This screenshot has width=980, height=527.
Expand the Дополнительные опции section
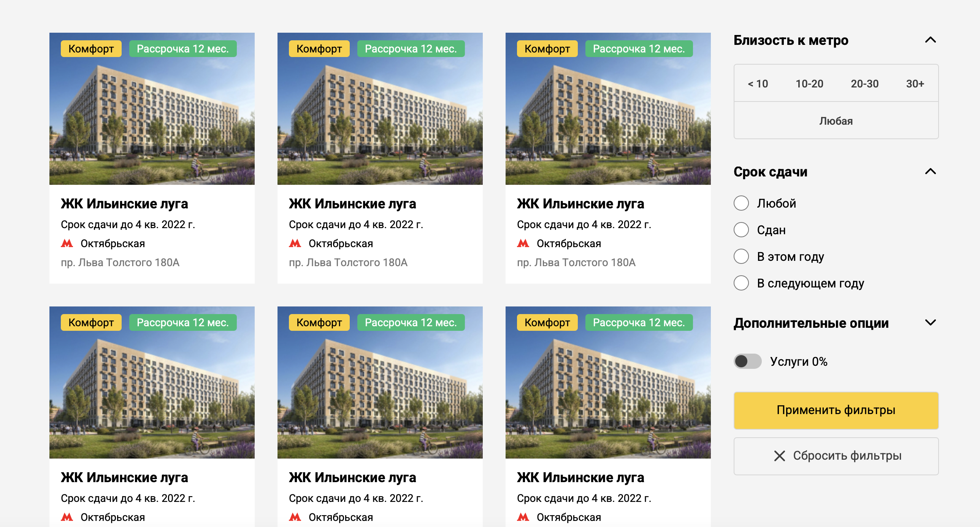pos(930,323)
